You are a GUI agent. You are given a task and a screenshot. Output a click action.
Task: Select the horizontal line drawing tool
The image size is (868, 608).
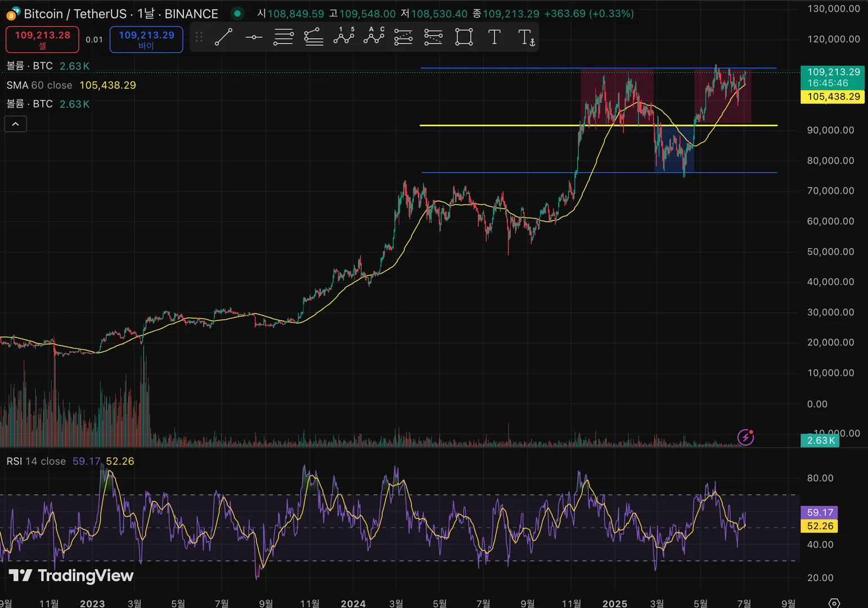pyautogui.click(x=254, y=38)
